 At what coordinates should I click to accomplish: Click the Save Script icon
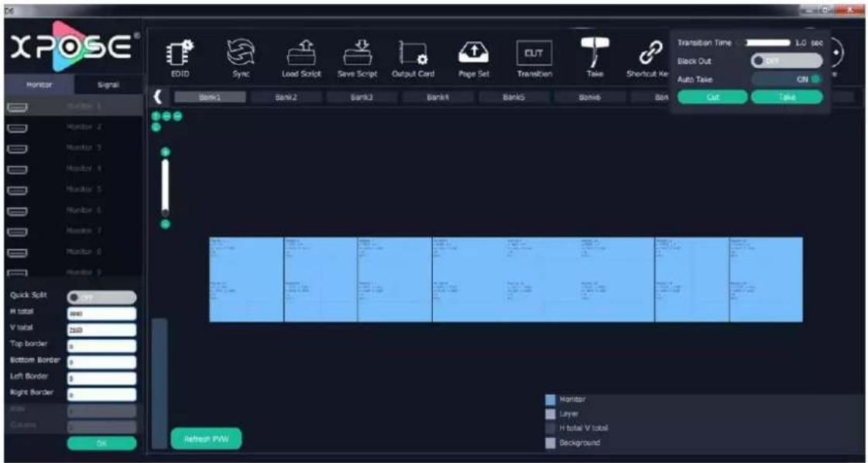357,54
